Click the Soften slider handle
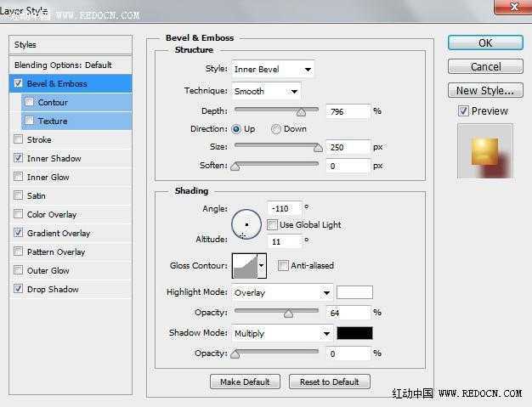Viewport: 532px width, 407px height. (x=235, y=167)
